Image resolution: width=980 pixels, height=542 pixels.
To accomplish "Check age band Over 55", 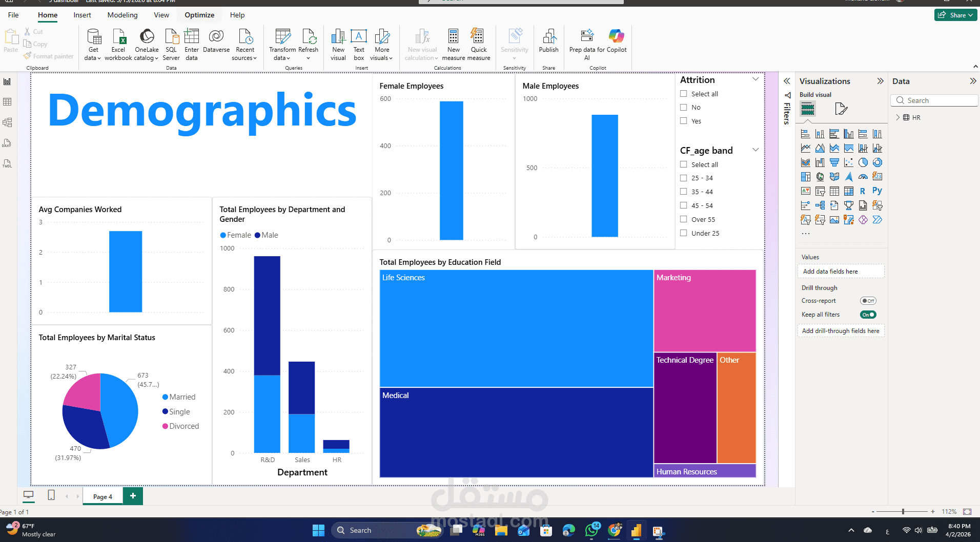I will (x=683, y=219).
